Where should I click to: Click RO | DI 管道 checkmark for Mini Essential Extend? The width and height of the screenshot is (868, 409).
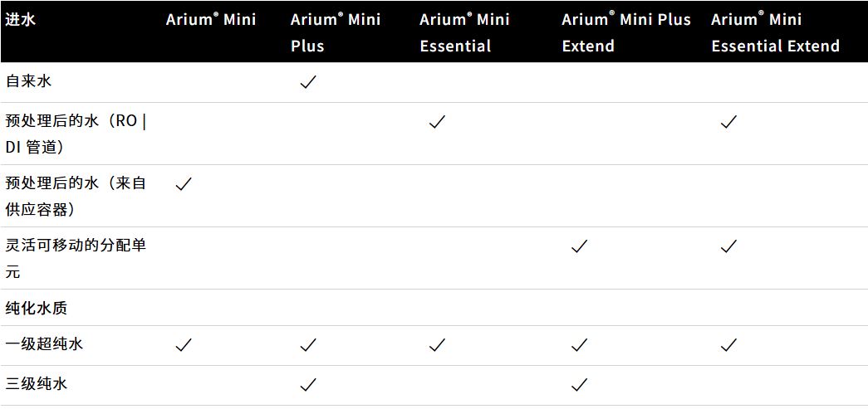pos(728,122)
